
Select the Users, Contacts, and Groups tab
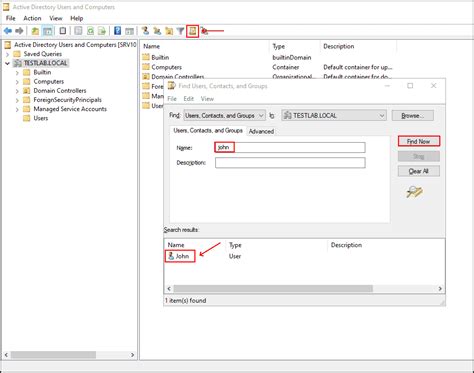click(x=208, y=130)
